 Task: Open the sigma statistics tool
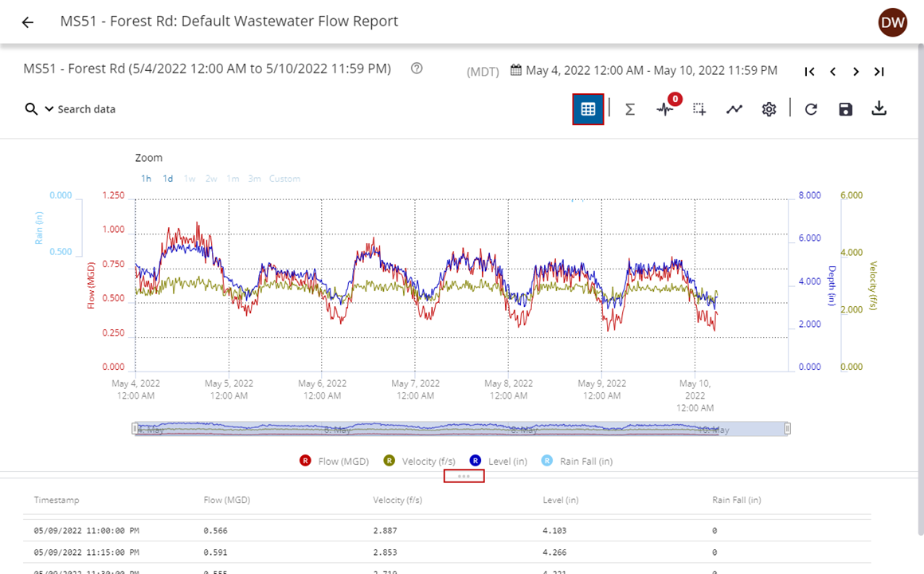tap(629, 109)
